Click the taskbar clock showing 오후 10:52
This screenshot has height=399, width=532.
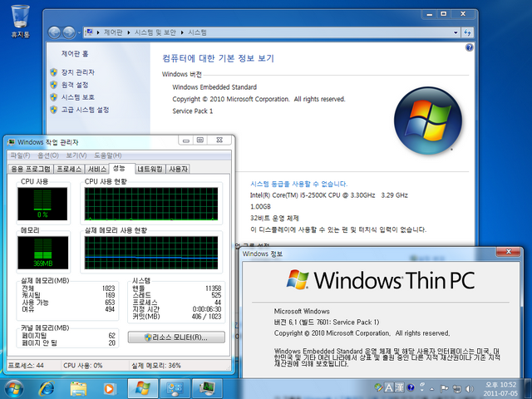point(500,389)
